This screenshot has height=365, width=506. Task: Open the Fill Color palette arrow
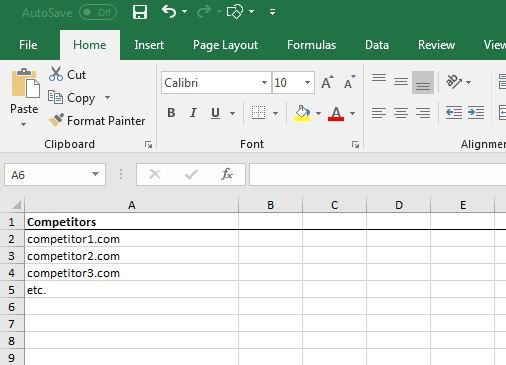[318, 113]
